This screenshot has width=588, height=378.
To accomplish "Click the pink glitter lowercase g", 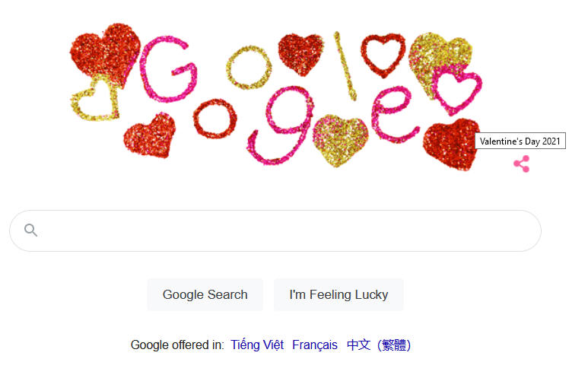I will coord(280,125).
